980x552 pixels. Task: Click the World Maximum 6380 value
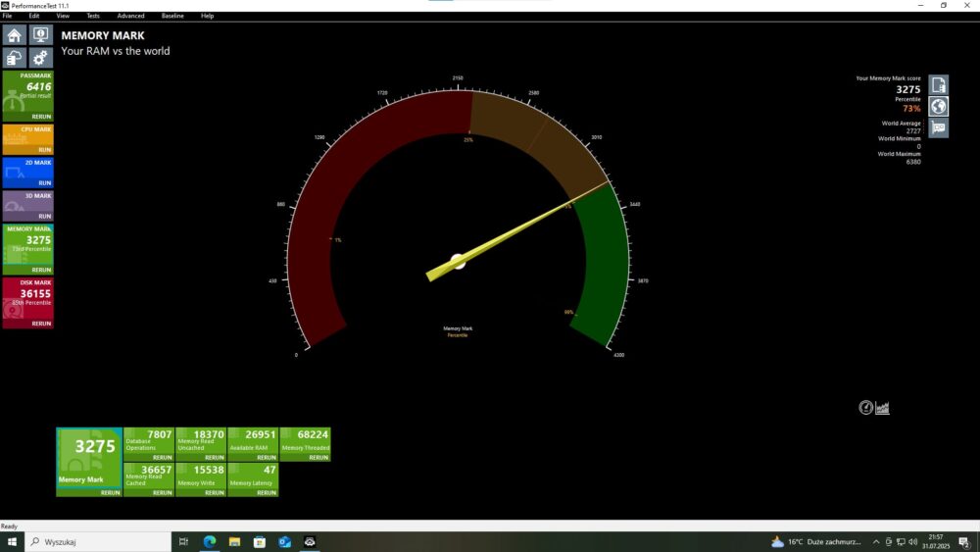point(913,162)
